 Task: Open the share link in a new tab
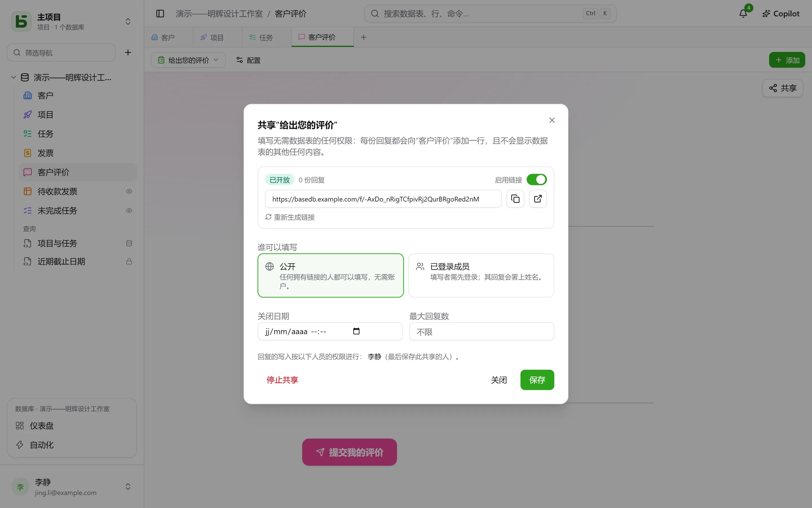click(538, 199)
